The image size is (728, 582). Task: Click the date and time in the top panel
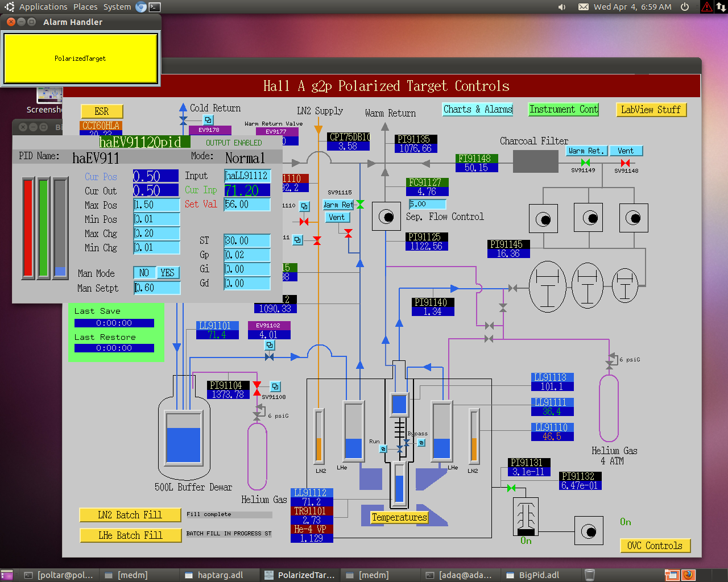(x=632, y=7)
